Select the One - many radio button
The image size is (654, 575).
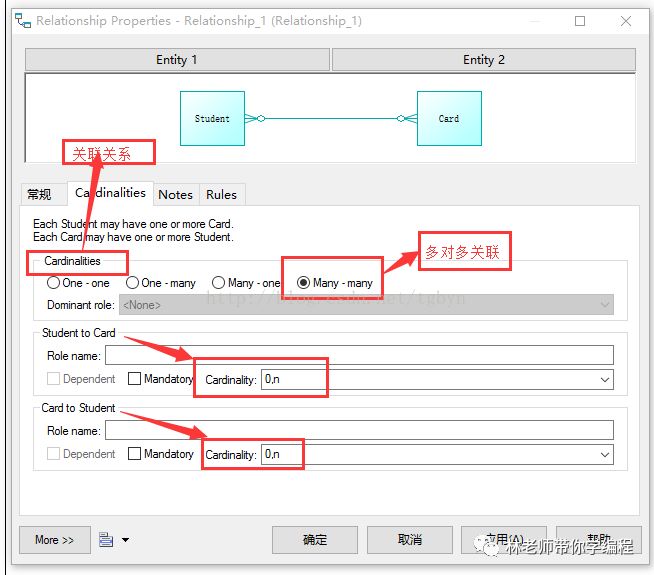click(132, 283)
